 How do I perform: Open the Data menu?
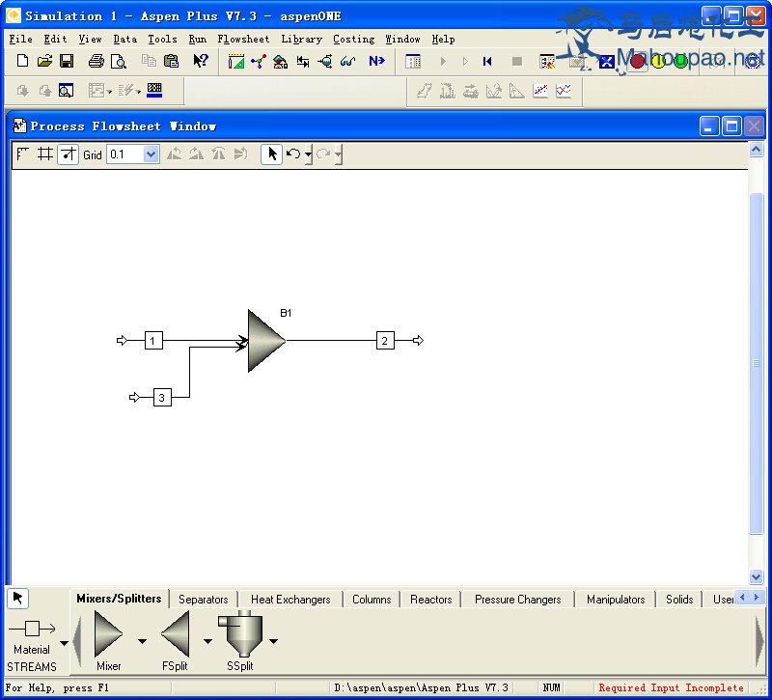point(125,39)
